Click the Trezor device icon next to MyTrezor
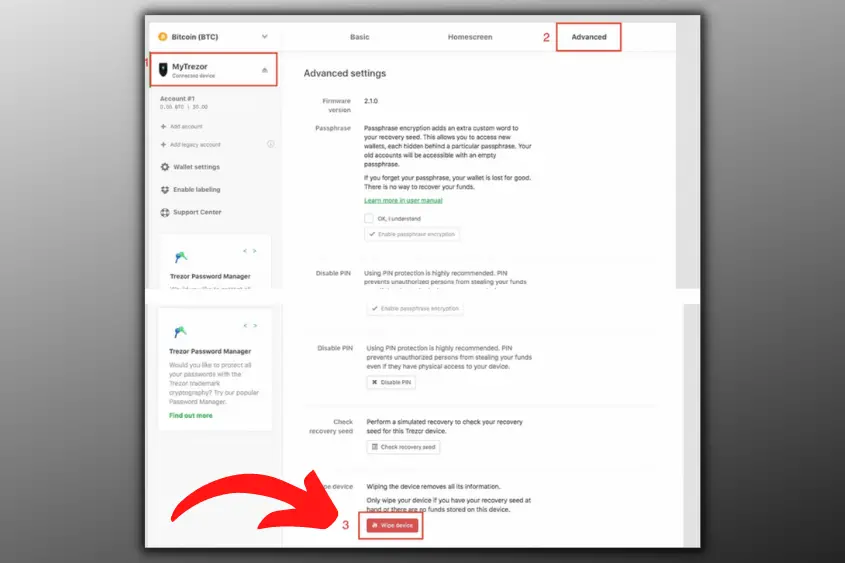Screen dimensions: 845x563 click(x=163, y=69)
